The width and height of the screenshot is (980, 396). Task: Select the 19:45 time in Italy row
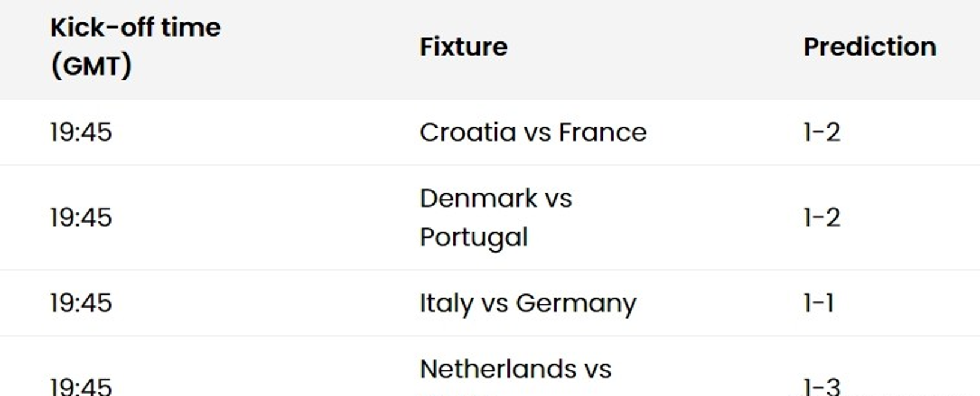click(x=81, y=304)
